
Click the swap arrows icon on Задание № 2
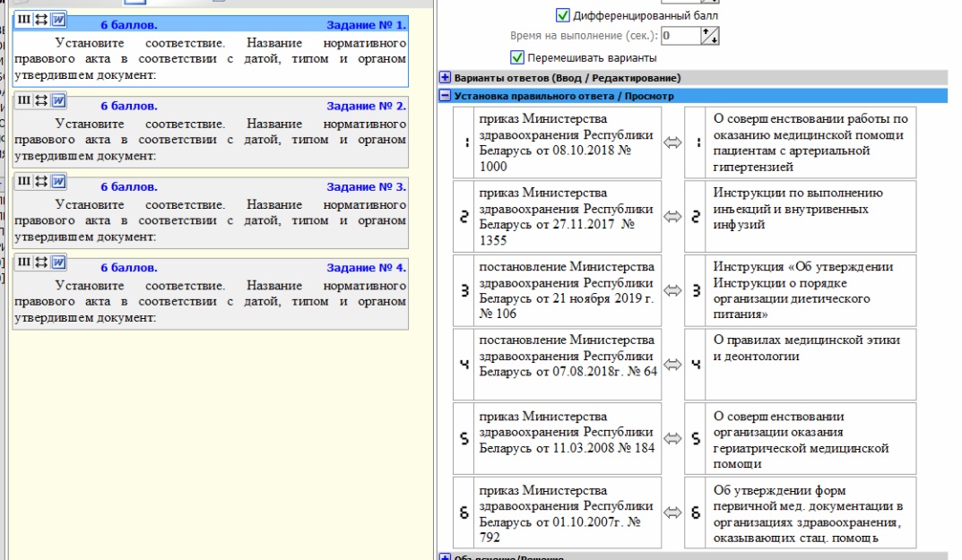pos(41,100)
